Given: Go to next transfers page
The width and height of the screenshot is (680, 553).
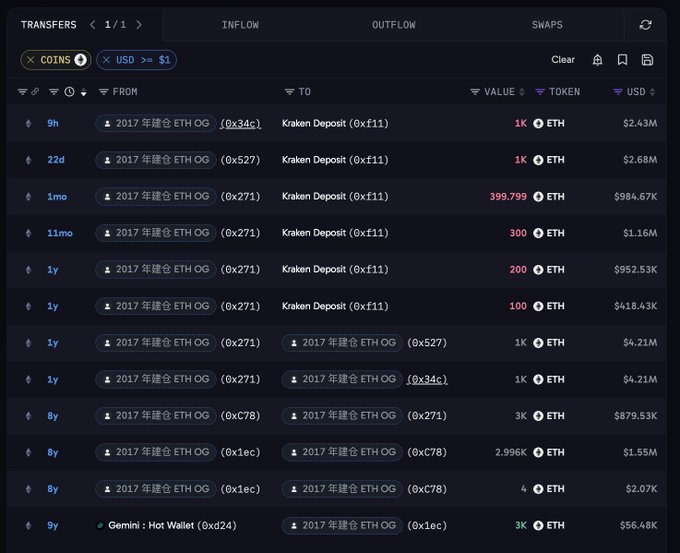Looking at the screenshot, I should coord(139,25).
